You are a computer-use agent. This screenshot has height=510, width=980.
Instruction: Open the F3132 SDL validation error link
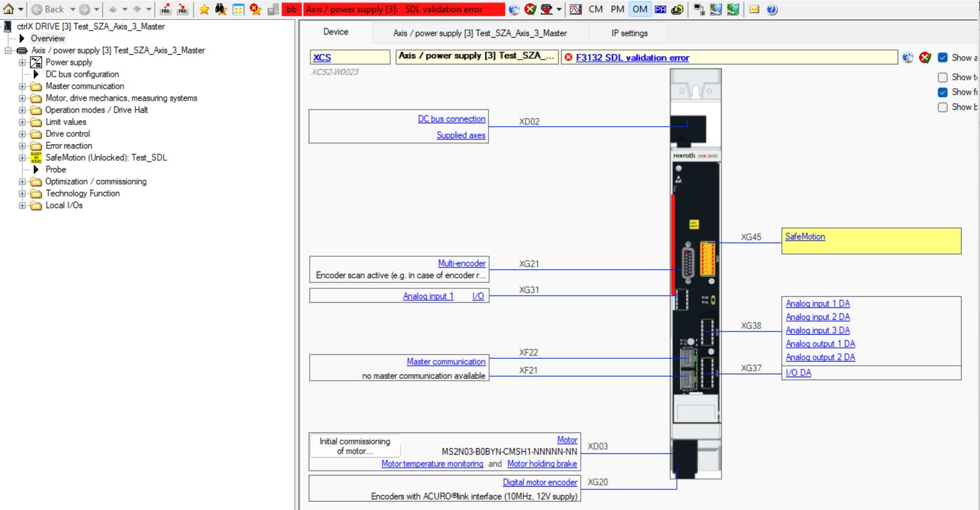pos(633,58)
